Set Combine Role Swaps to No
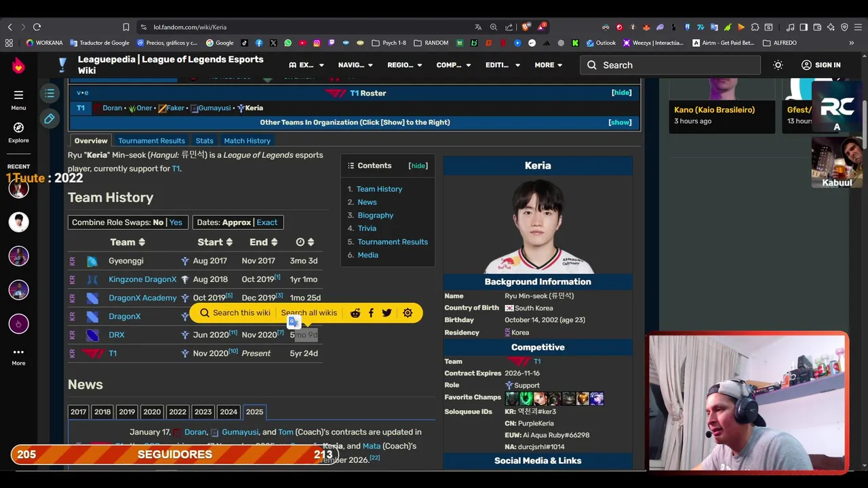Viewport: 868px width, 488px height. click(158, 222)
